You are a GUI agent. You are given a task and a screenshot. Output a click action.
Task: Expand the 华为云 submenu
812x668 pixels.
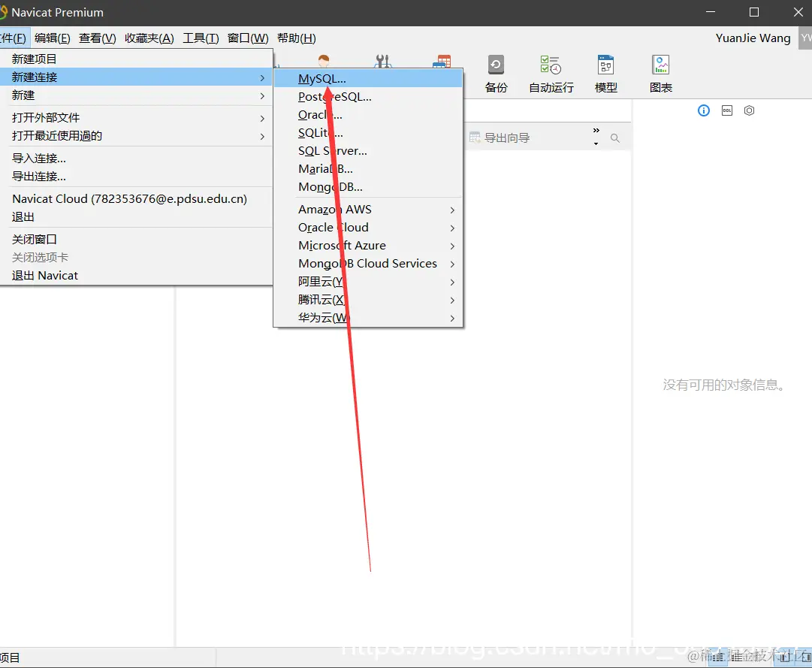coord(368,318)
